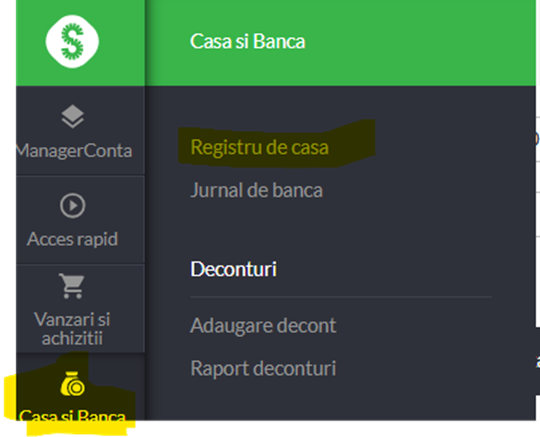Open Vanzari si achizitii text label

(72, 329)
